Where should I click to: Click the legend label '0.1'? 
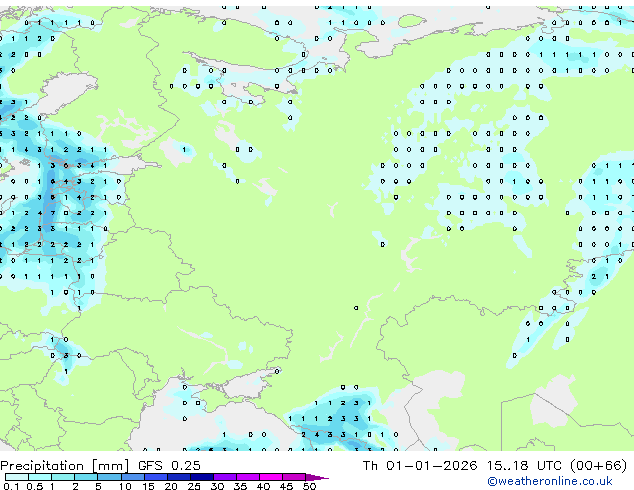[11, 486]
